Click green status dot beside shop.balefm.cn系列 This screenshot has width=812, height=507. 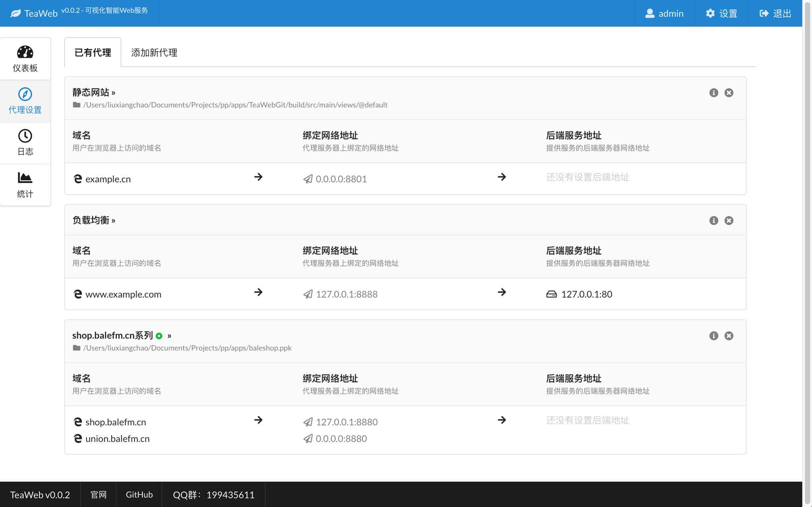[x=159, y=336]
